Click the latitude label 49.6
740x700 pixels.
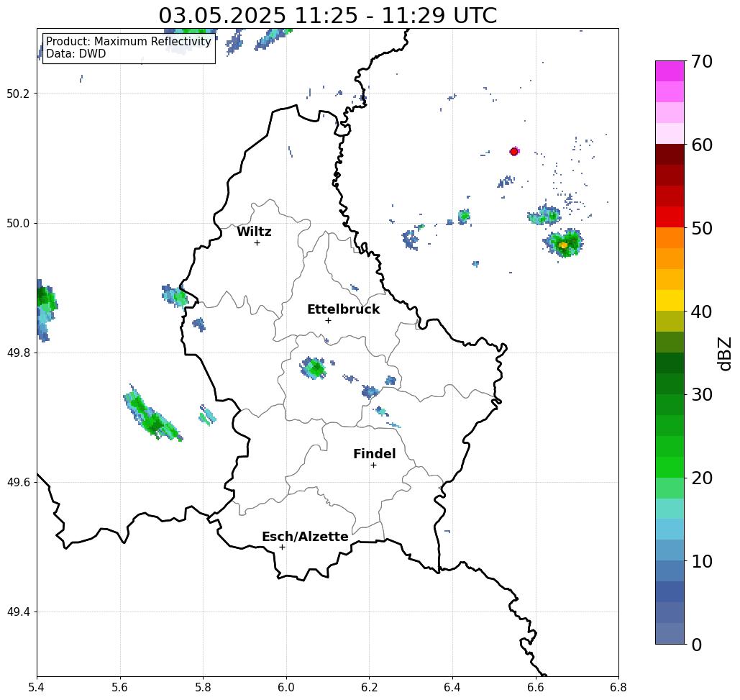click(17, 483)
